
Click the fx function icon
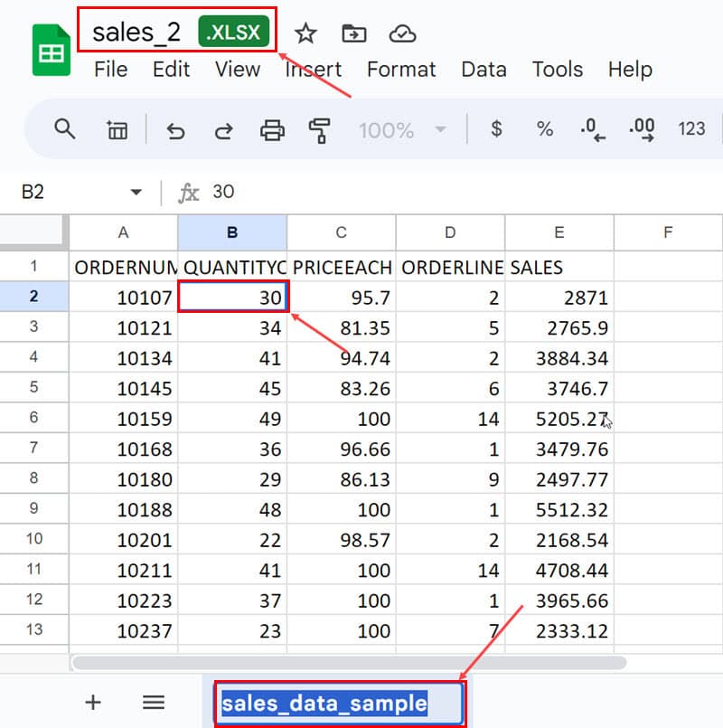point(188,193)
